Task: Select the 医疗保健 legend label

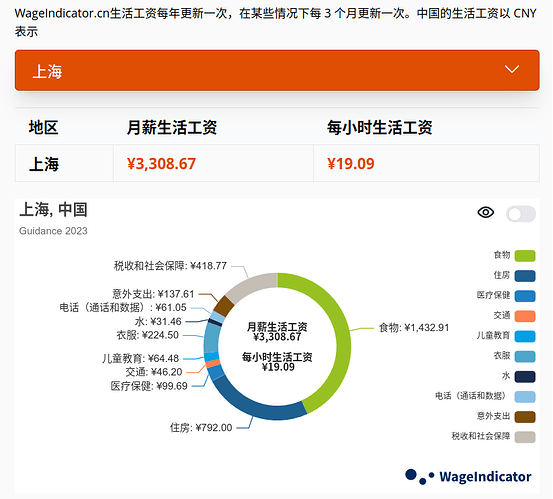Action: pos(493,295)
